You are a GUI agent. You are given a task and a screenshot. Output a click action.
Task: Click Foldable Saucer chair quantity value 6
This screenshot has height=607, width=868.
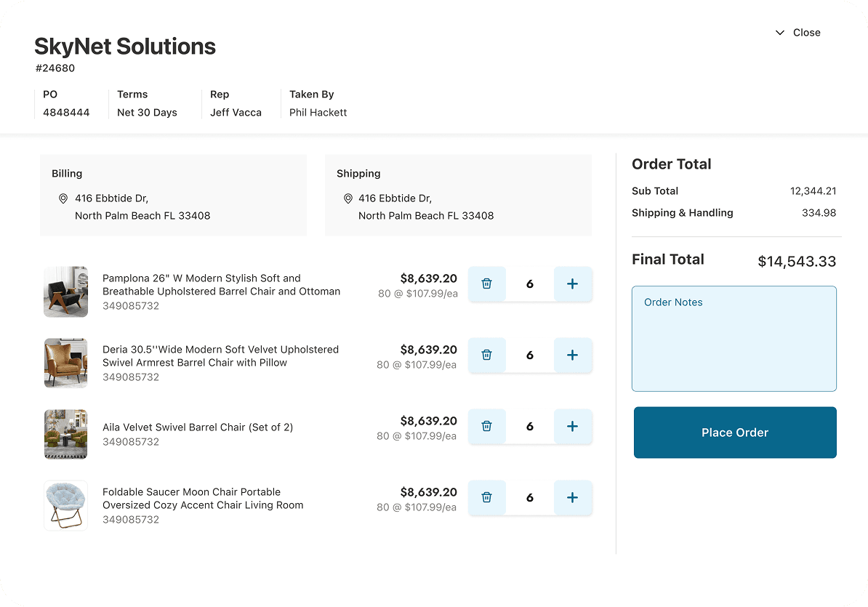530,497
